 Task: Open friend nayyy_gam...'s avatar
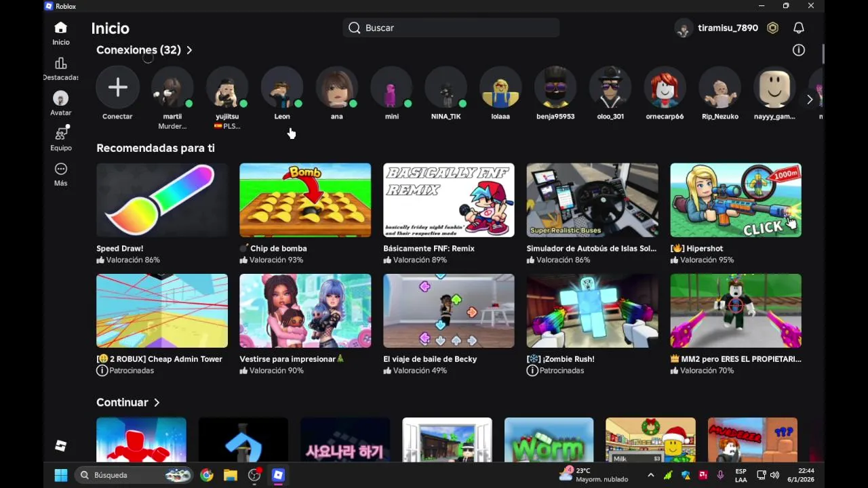[x=774, y=87]
